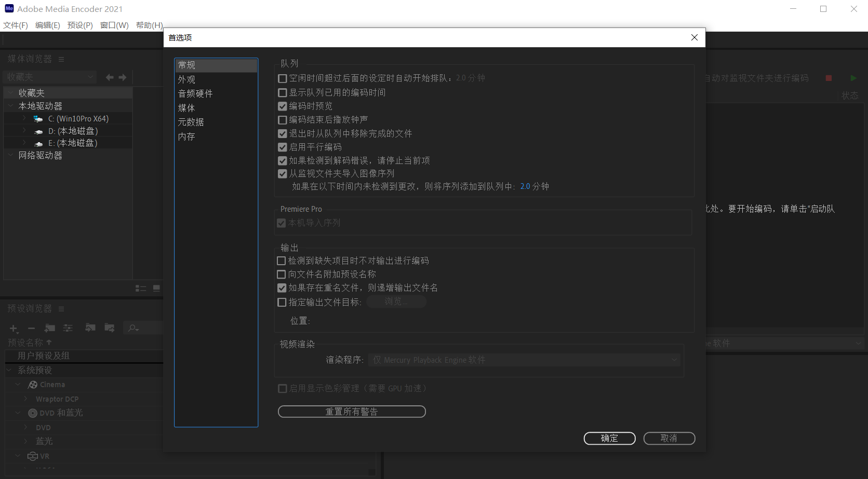868x479 pixels.
Task: Open the 窗口(W) menu
Action: click(x=114, y=25)
